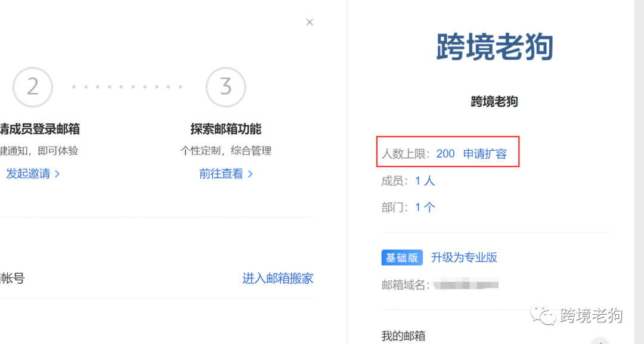Click the chevron arrow after 发起邀请

[57, 174]
